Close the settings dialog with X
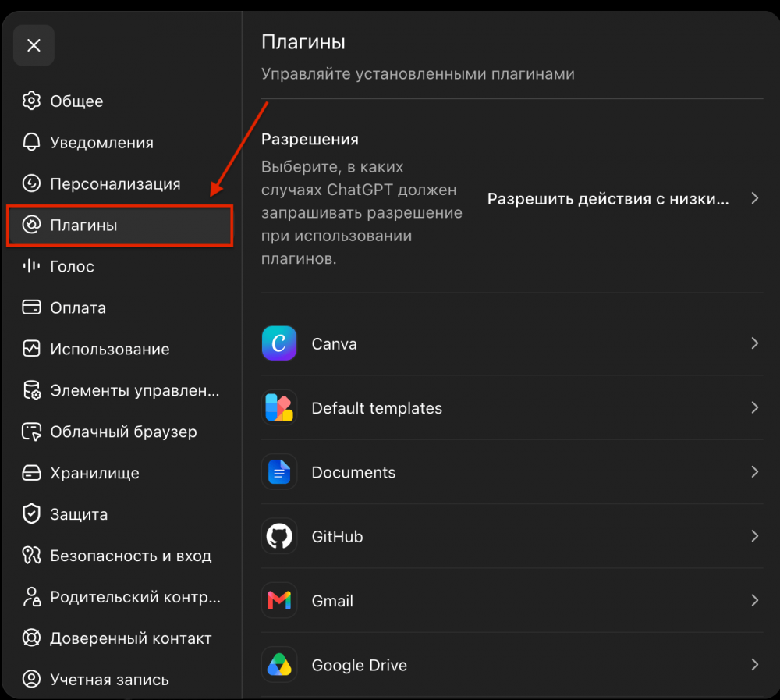Viewport: 780px width, 700px height. tap(34, 45)
